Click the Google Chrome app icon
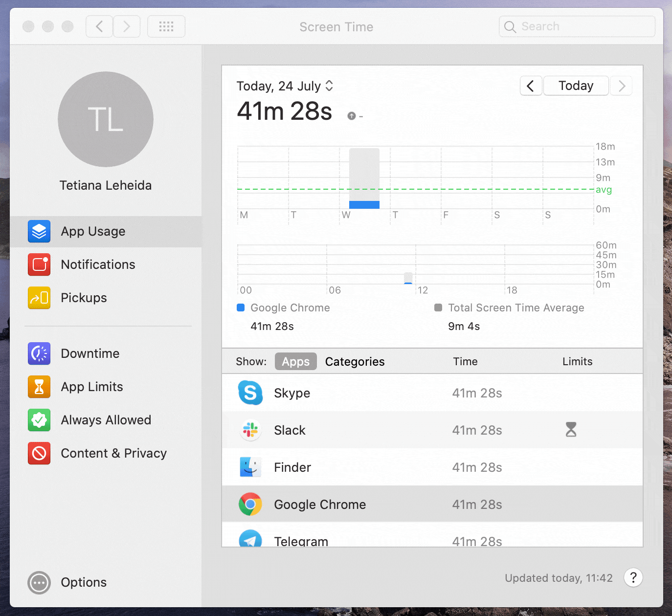The width and height of the screenshot is (672, 616). point(250,504)
